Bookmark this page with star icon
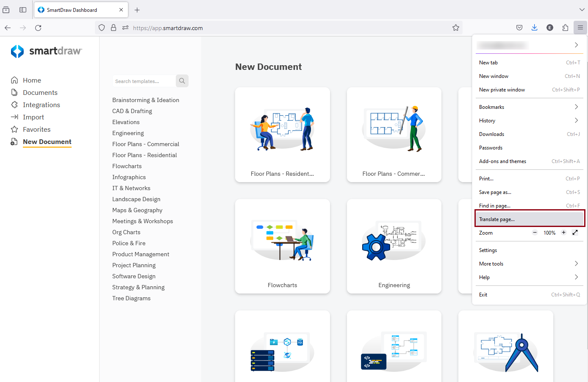The height and width of the screenshot is (382, 588). pyautogui.click(x=456, y=28)
